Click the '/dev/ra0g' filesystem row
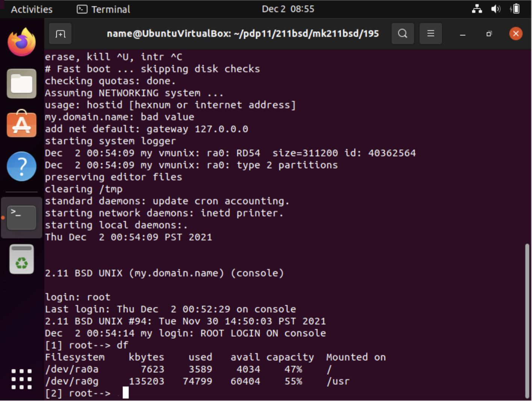 pyautogui.click(x=197, y=381)
